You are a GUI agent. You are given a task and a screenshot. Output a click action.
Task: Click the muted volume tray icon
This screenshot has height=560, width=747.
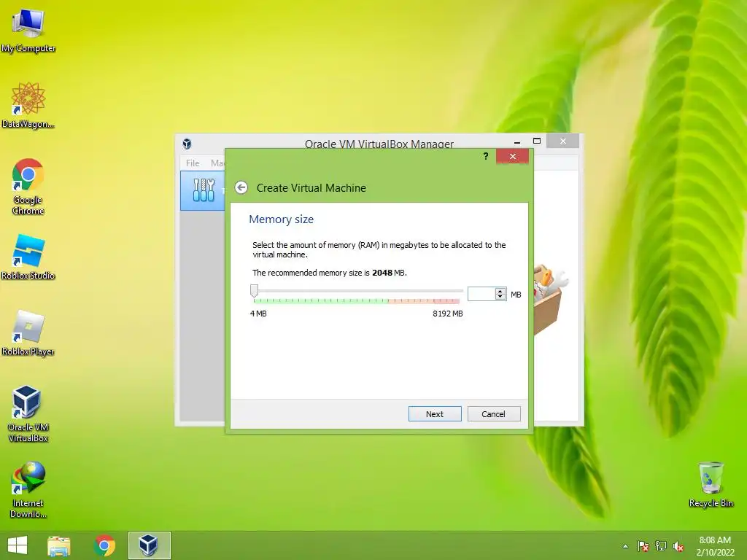click(678, 547)
